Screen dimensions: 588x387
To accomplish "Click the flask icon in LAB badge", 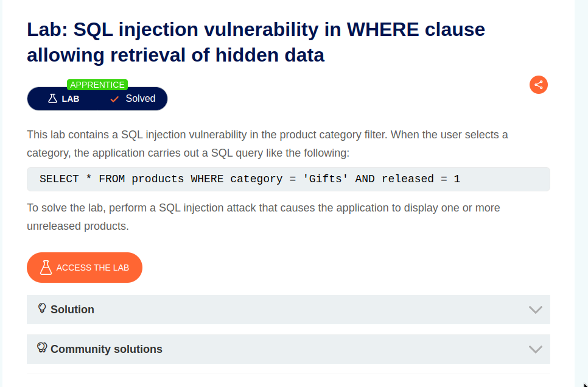I will [52, 99].
